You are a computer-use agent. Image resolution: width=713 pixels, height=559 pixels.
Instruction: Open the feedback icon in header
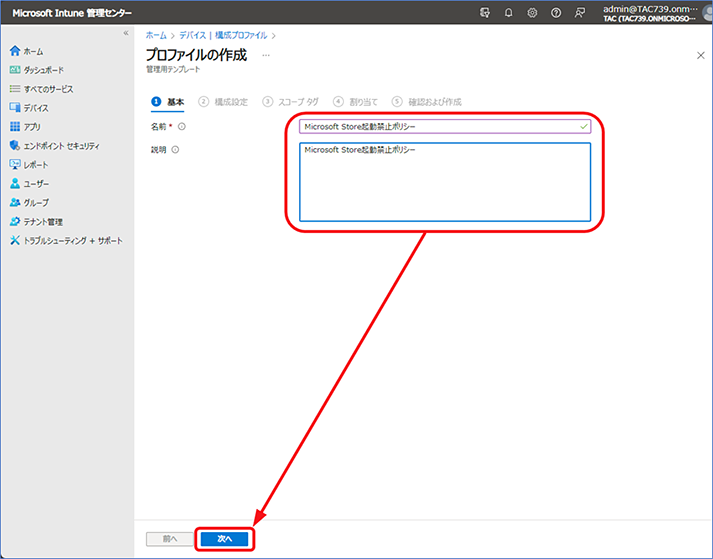pyautogui.click(x=579, y=13)
